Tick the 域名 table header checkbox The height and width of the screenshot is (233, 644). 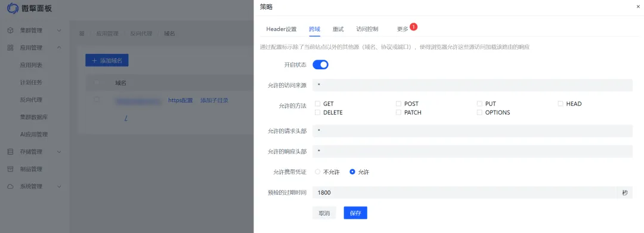pyautogui.click(x=97, y=82)
